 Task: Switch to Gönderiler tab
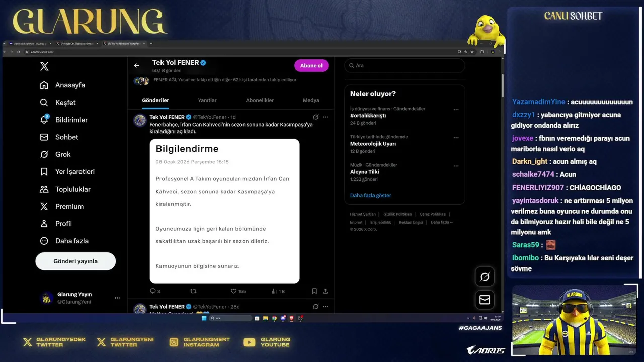coord(155,101)
